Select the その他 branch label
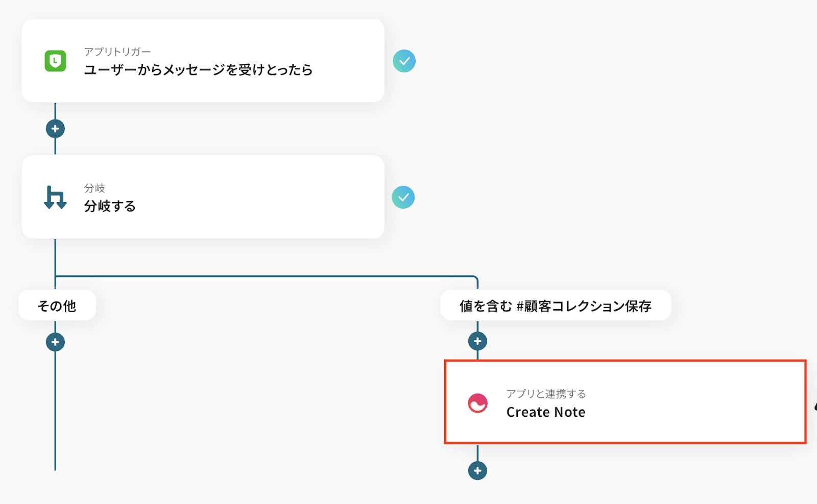817x504 pixels. [57, 306]
